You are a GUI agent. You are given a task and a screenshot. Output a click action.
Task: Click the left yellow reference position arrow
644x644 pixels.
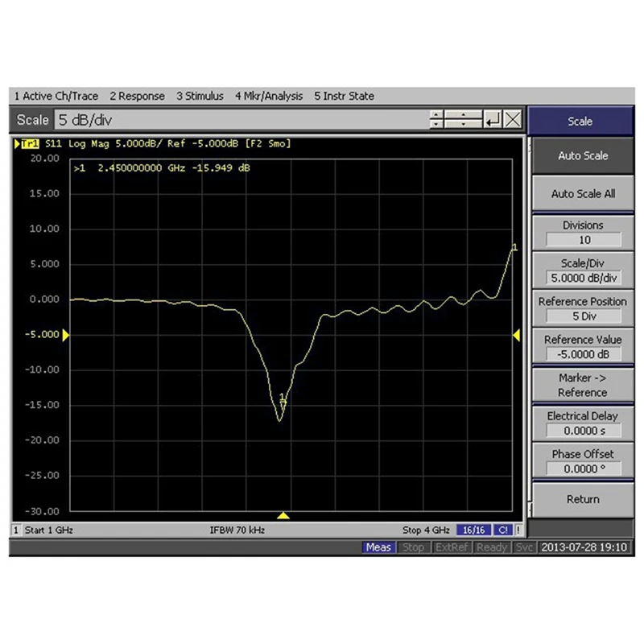pyautogui.click(x=67, y=334)
